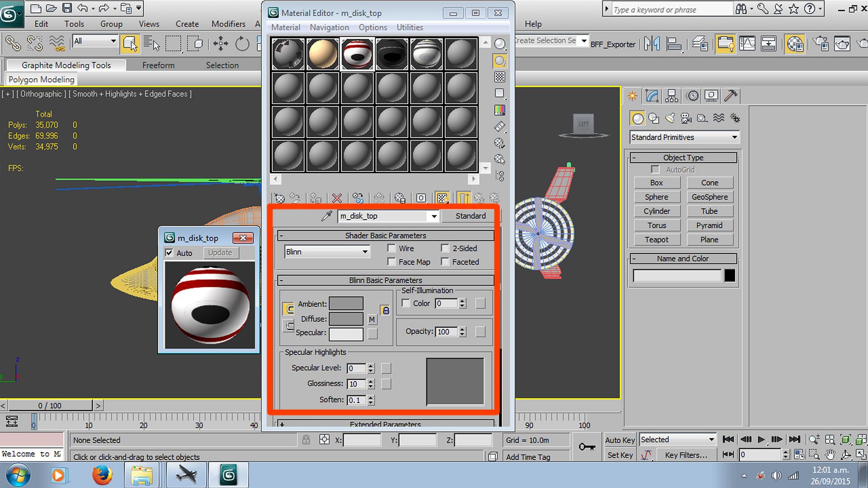
Task: Click the Select and Rotate tool
Action: coord(242,44)
